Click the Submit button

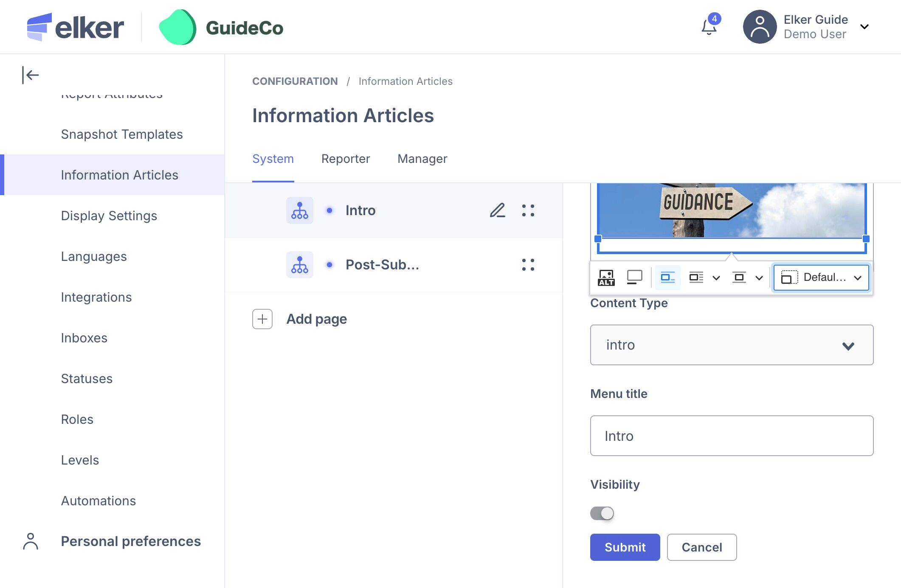[625, 547]
